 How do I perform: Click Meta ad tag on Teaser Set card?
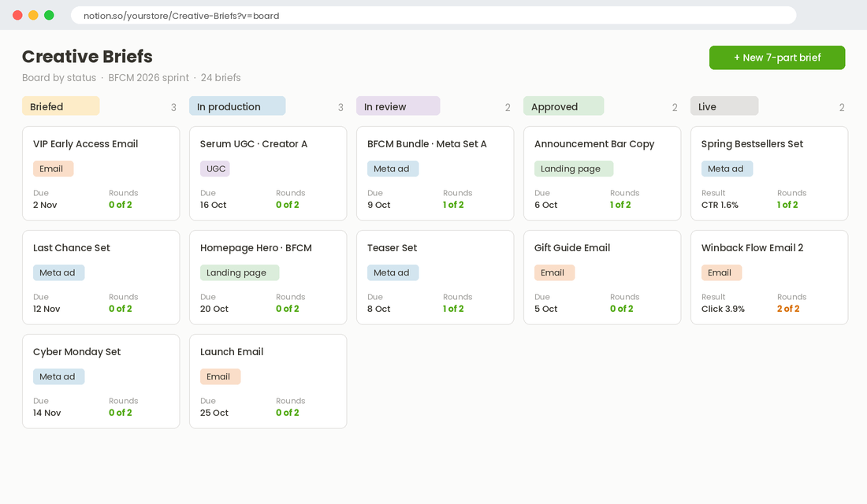pos(393,272)
